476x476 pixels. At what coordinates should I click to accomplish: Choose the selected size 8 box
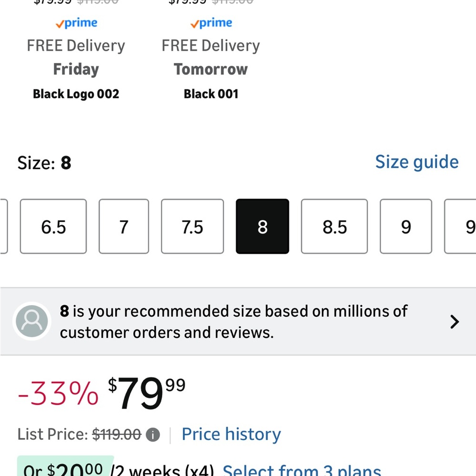click(262, 227)
